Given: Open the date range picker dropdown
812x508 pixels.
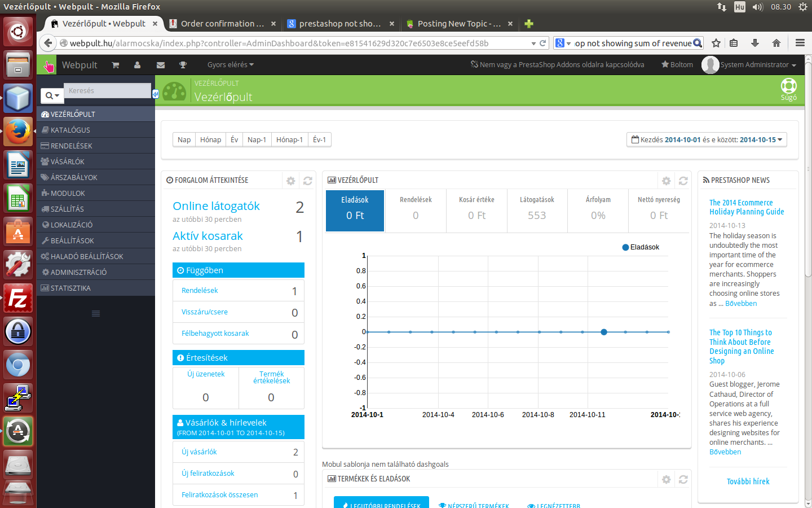Looking at the screenshot, I should pos(707,139).
